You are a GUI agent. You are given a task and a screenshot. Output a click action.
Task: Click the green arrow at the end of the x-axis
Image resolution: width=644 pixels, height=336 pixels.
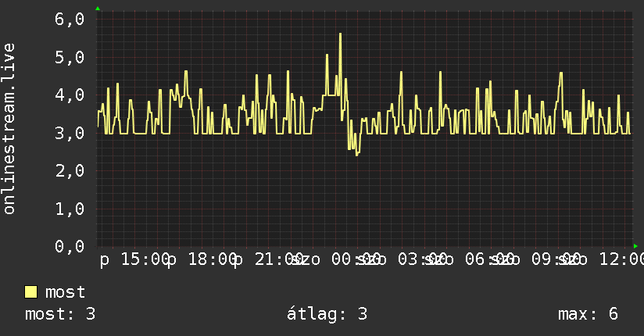pos(635,246)
